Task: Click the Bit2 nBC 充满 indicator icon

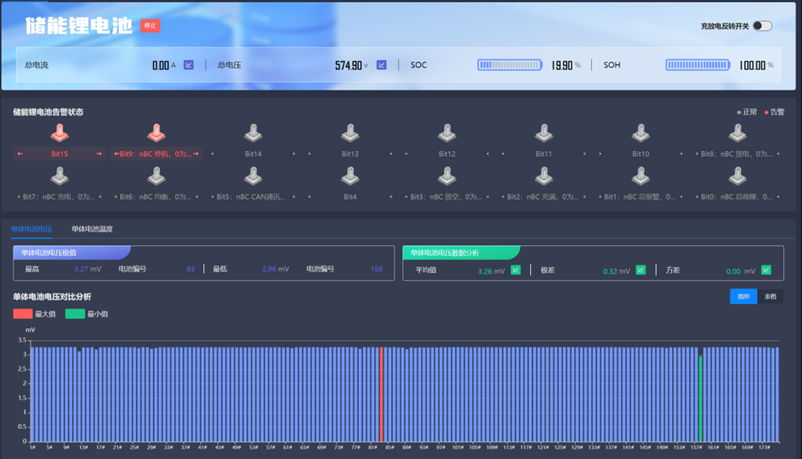Action: pos(544,177)
